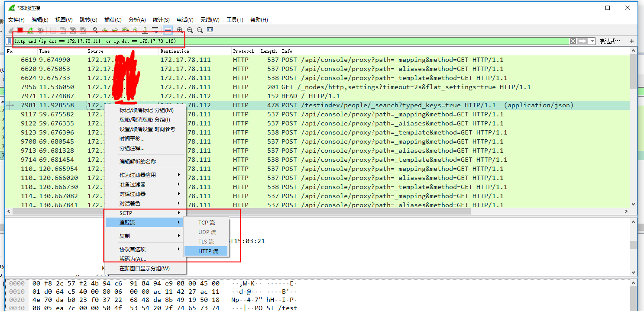Viewport: 644px width, 311px height.
Task: Zoom in the main window text
Action: click(180, 30)
